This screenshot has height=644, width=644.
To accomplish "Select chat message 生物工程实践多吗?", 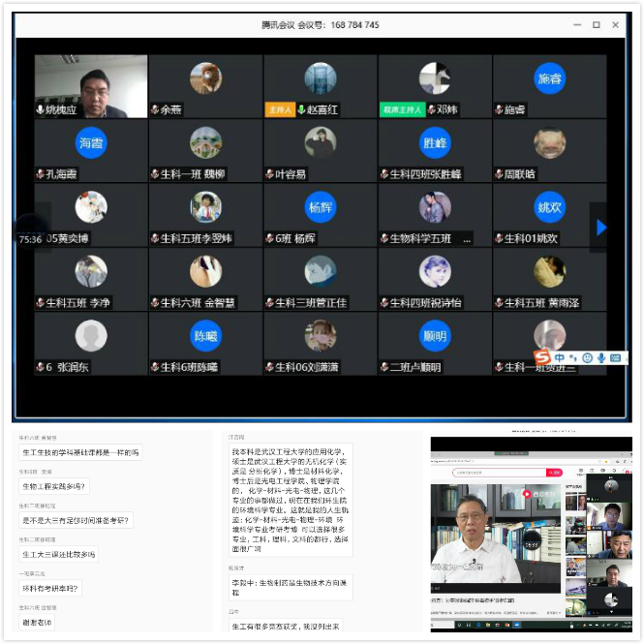I will coord(54,486).
